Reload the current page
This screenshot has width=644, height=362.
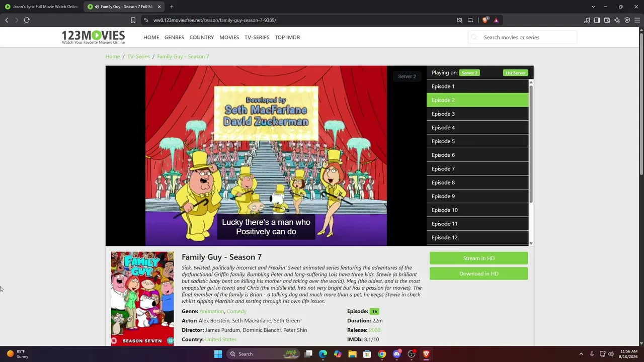pos(27,20)
